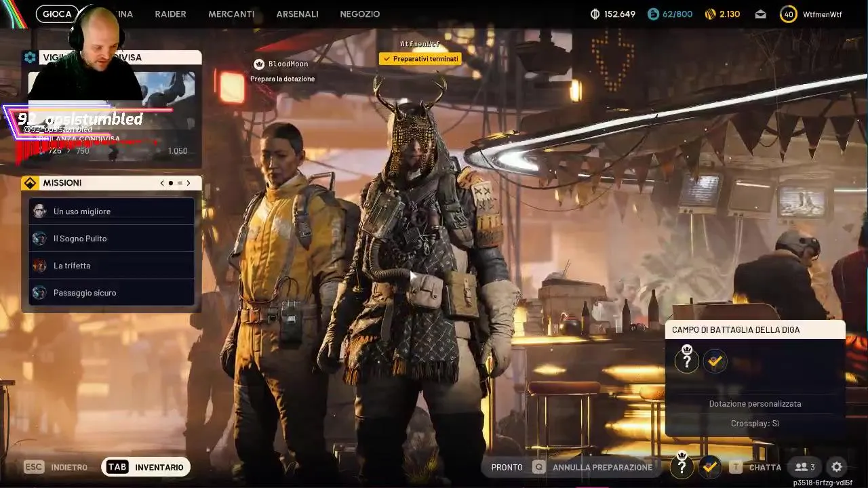The height and width of the screenshot is (488, 868).
Task: Open INVENTARIO with the TAB button
Action: [146, 467]
